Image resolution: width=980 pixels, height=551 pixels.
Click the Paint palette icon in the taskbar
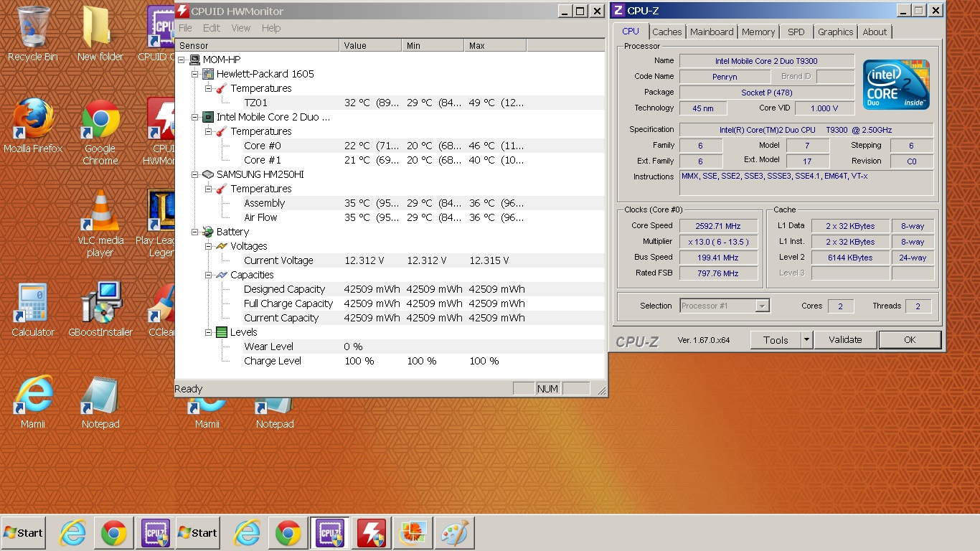point(453,533)
